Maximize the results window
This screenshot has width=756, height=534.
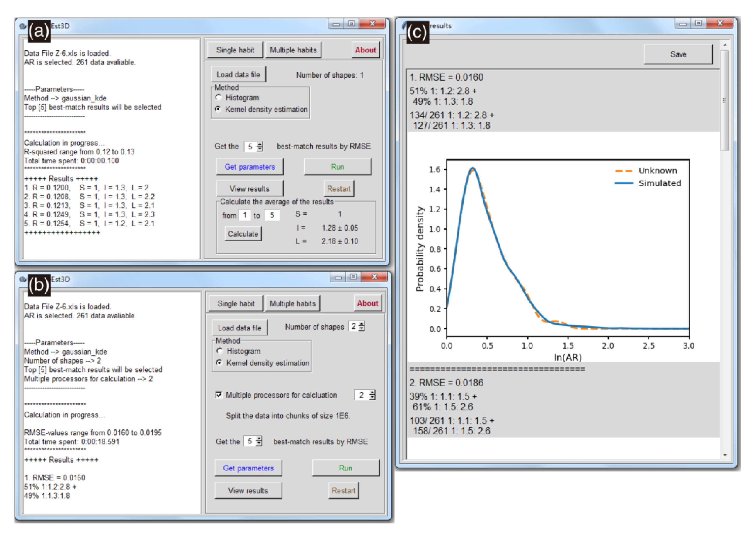click(699, 23)
